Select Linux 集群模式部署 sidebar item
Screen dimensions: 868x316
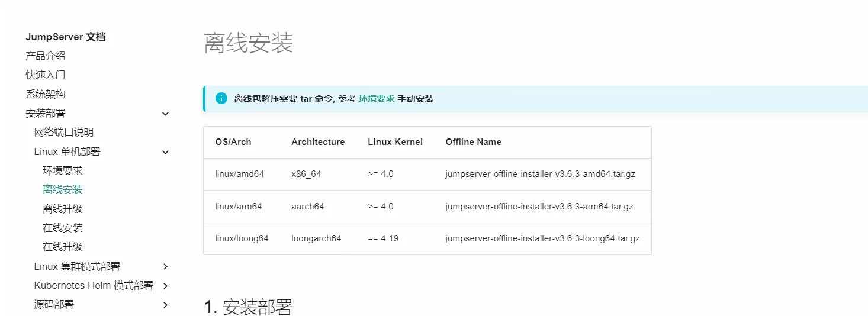(x=77, y=266)
